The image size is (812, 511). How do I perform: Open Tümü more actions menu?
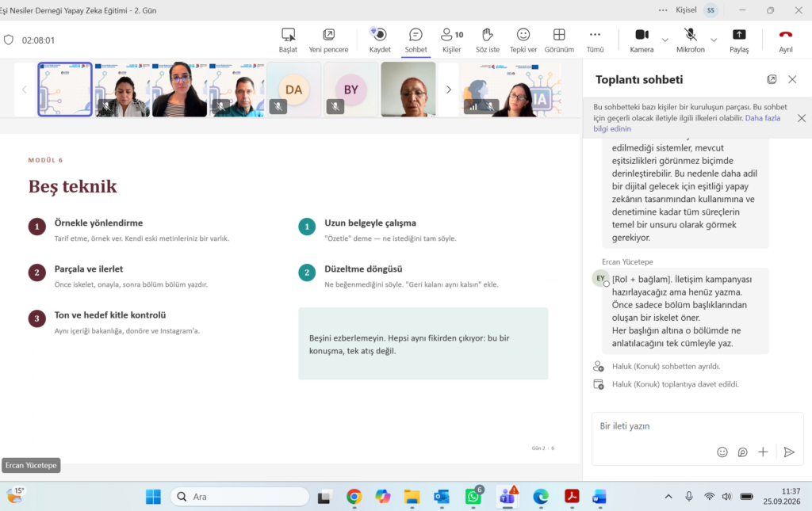pyautogui.click(x=595, y=40)
